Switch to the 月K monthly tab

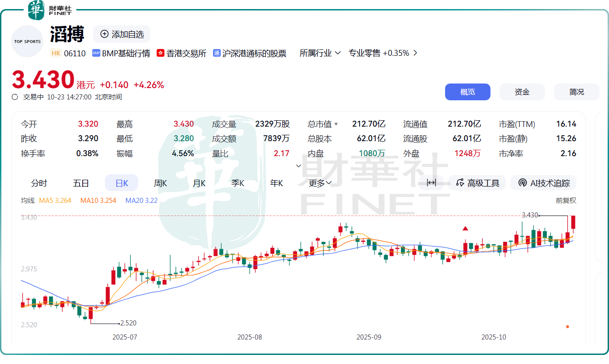coord(199,183)
